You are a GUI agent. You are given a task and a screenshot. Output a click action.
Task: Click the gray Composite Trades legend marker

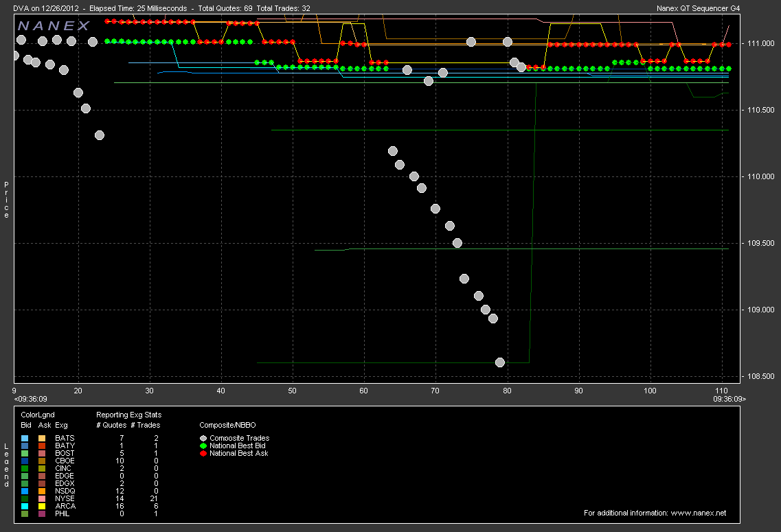pyautogui.click(x=203, y=439)
